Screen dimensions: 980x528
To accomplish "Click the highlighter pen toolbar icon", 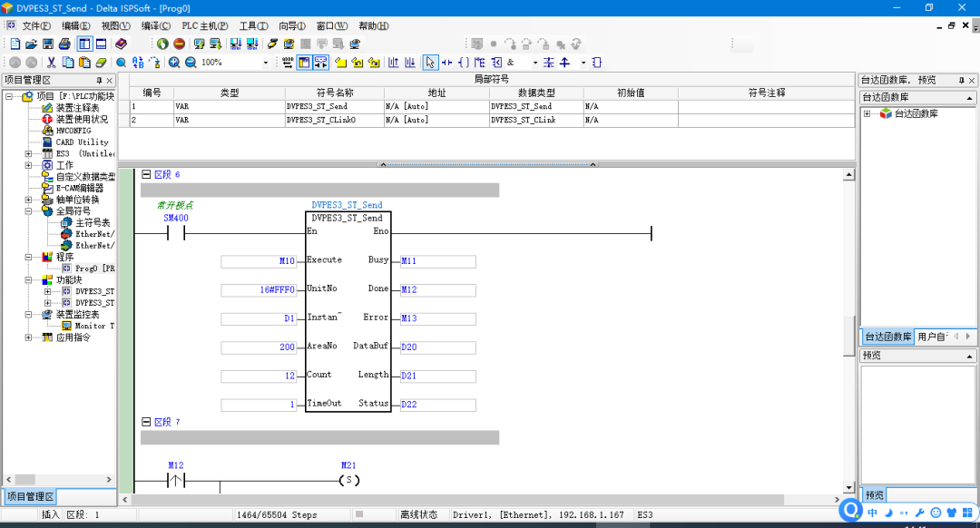I will tap(272, 44).
